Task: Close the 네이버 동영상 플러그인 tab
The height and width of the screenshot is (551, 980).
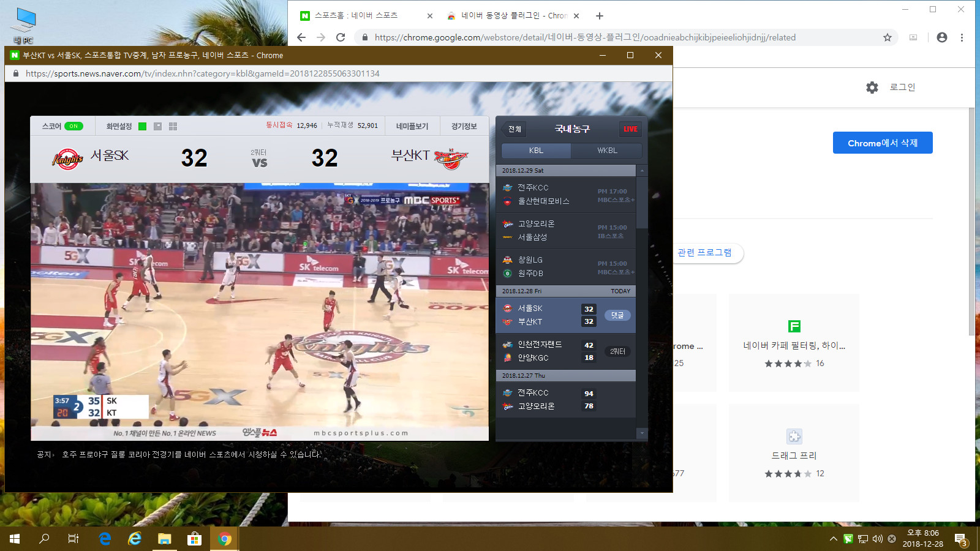Action: (576, 16)
